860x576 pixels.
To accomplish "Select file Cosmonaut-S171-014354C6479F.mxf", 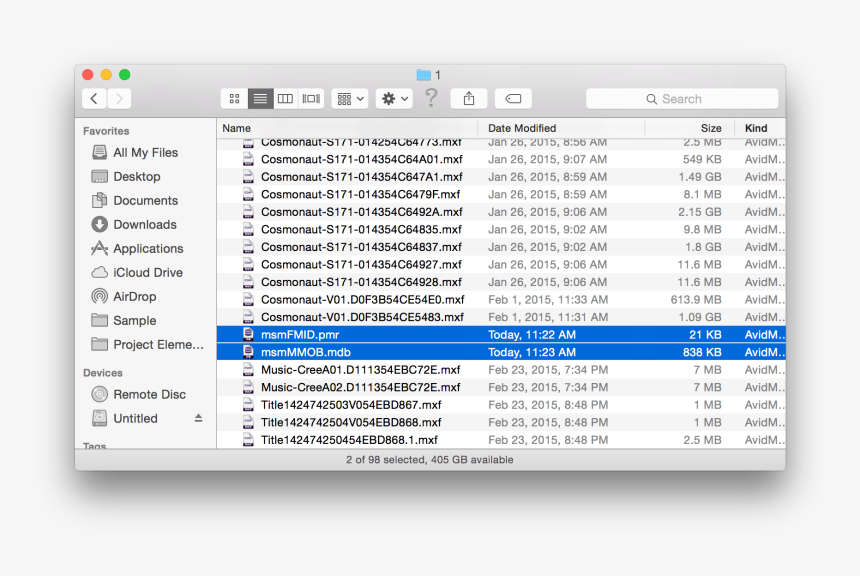I will 501,194.
